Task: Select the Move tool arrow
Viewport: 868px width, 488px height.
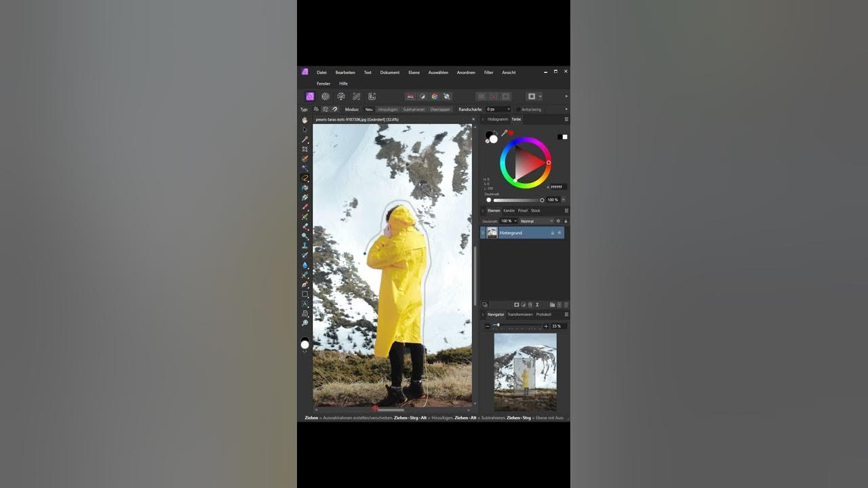Action: point(304,129)
